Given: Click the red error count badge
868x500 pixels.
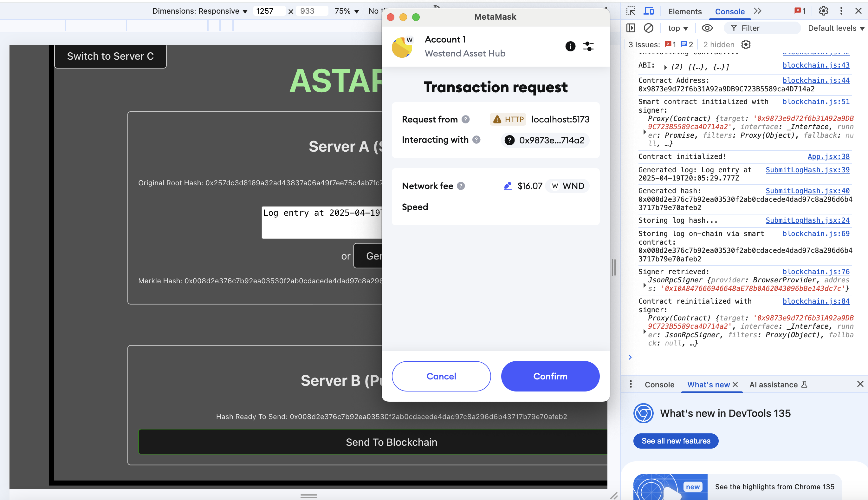Looking at the screenshot, I should click(x=800, y=11).
